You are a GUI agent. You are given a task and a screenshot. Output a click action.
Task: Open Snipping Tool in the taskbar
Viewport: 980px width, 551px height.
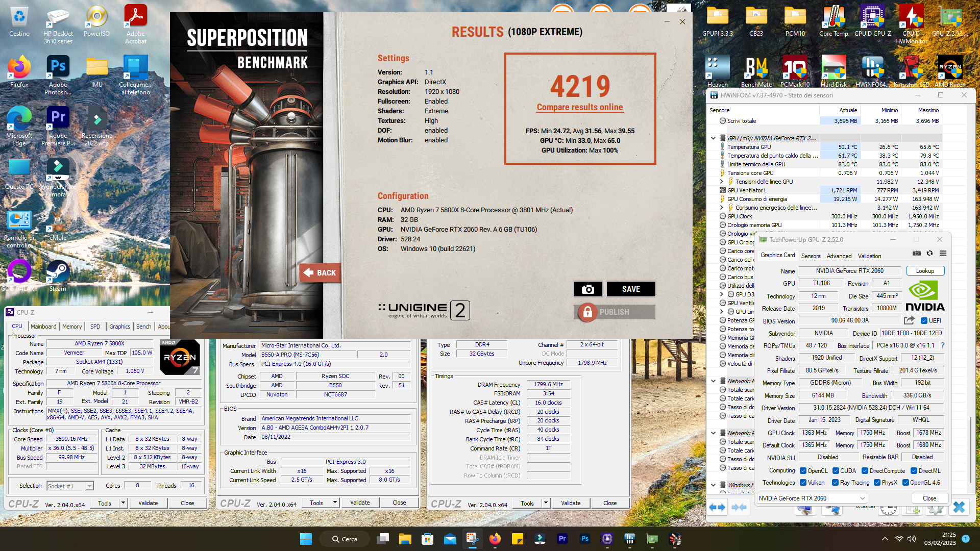tap(472, 539)
